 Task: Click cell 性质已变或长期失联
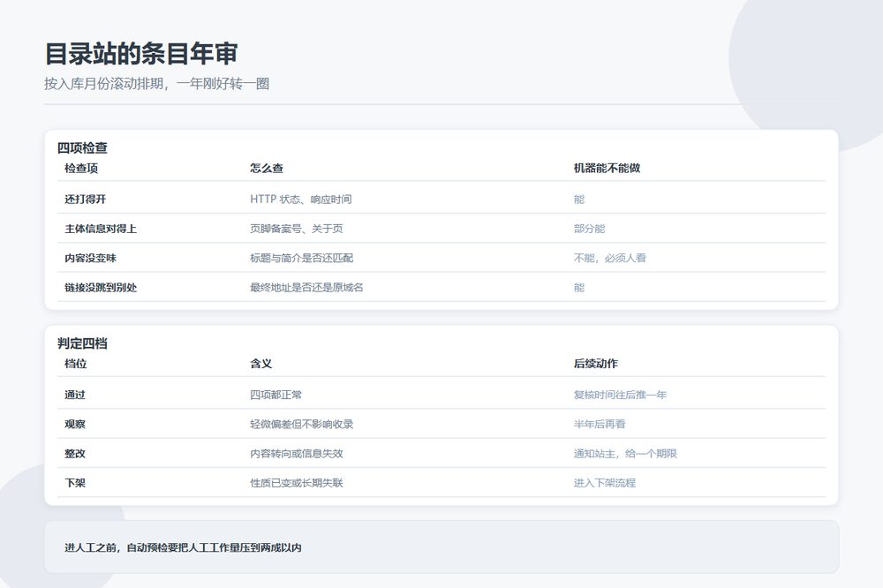(296, 482)
